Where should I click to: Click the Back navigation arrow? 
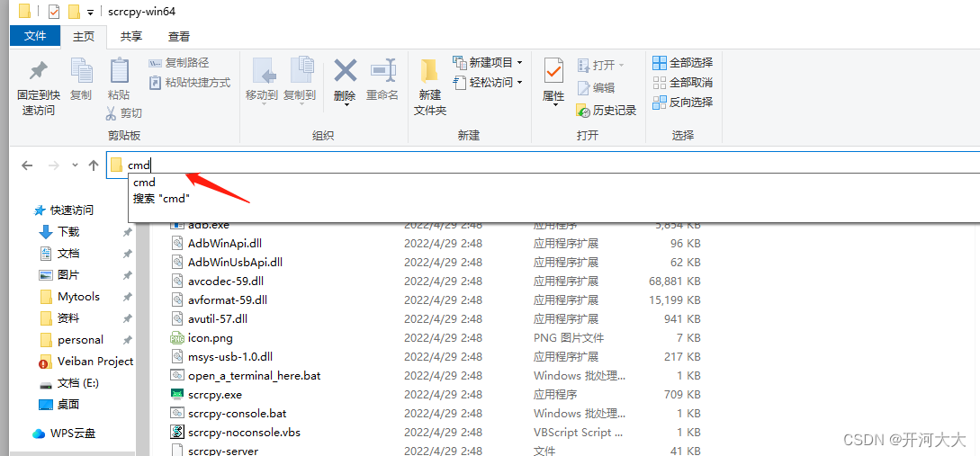27,165
